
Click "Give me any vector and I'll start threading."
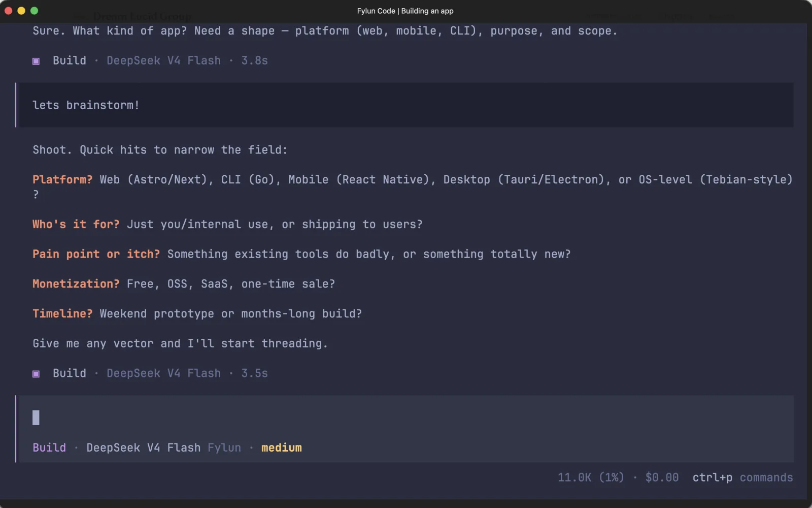tap(180, 343)
